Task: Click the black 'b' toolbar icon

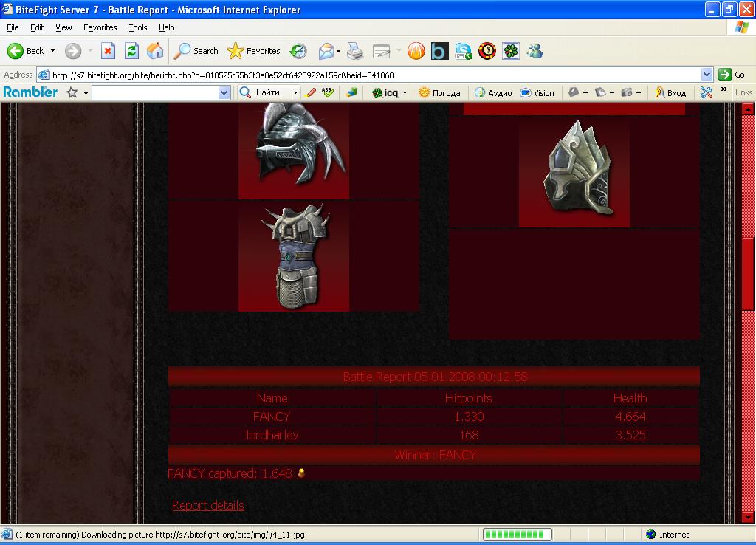Action: 440,51
